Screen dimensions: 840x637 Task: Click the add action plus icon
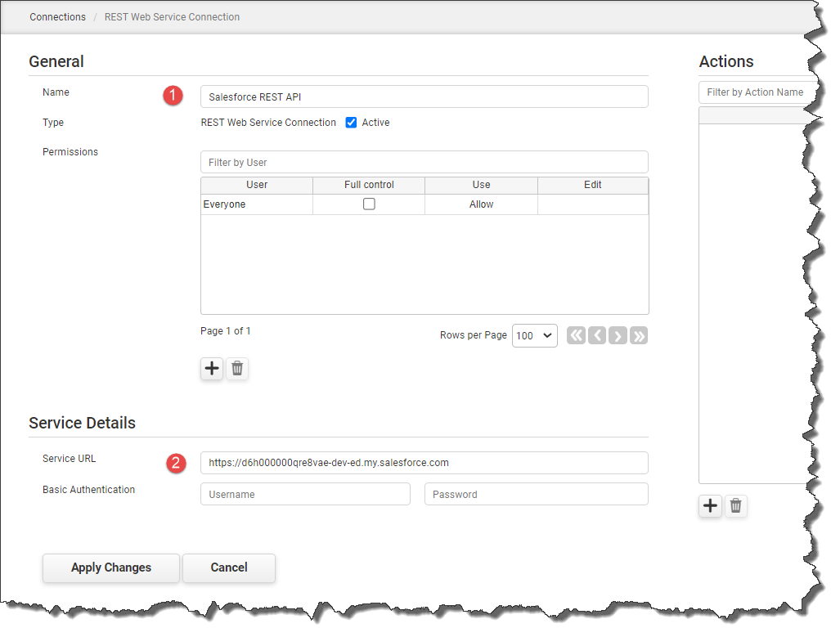coord(710,506)
